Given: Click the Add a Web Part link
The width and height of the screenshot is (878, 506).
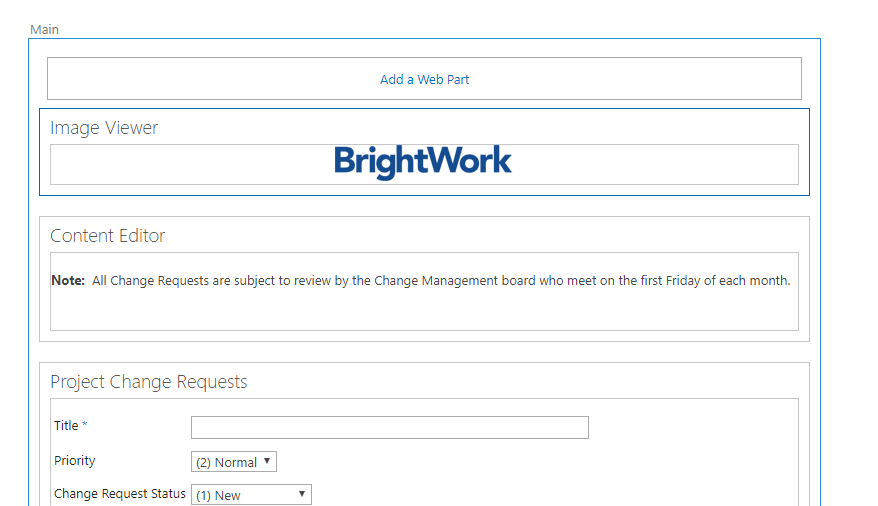Looking at the screenshot, I should tap(424, 80).
